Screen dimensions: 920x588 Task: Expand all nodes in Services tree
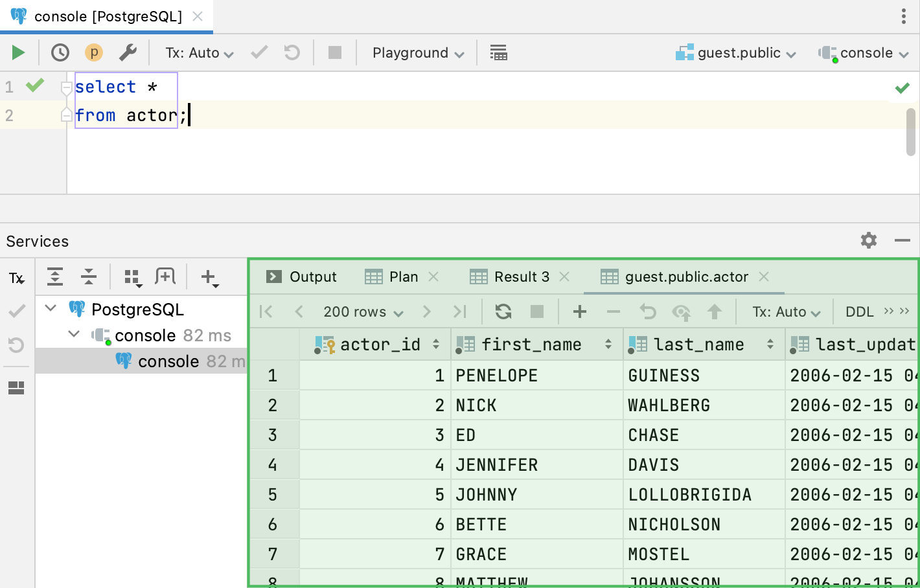(x=55, y=277)
